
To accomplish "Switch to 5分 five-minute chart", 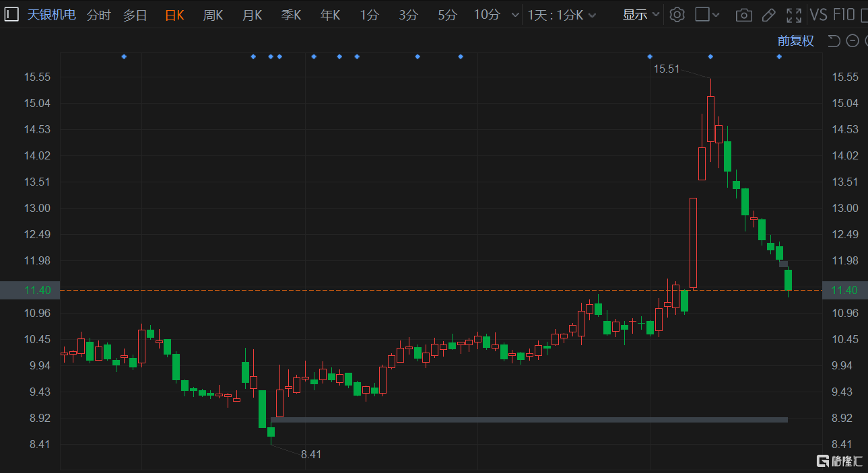I will pyautogui.click(x=447, y=15).
